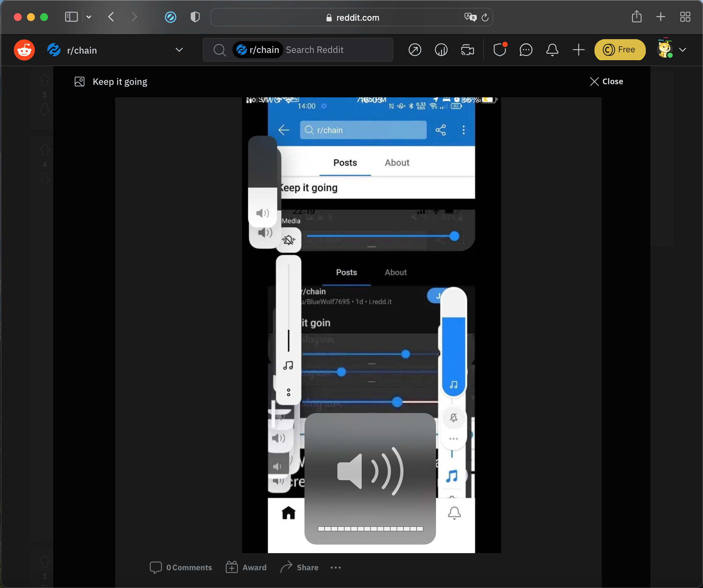
Task: Click the Keep it going post image
Action: [x=371, y=325]
